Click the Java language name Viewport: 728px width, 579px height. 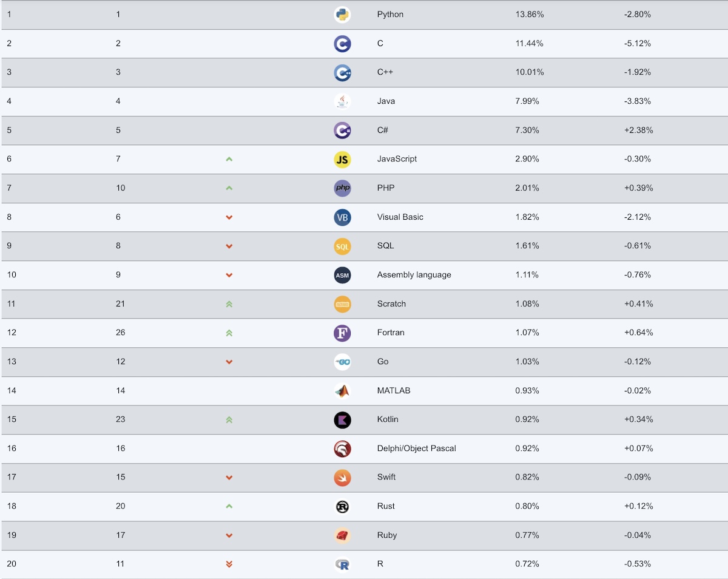pos(386,101)
